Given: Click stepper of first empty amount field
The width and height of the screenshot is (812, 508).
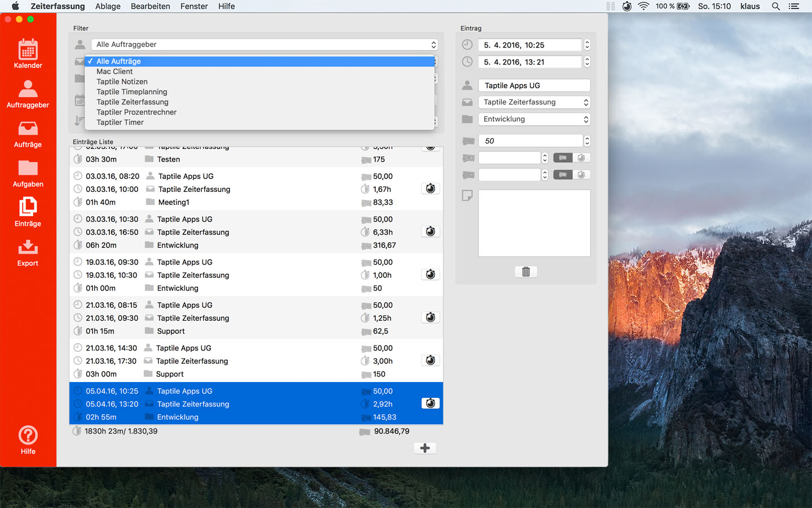Looking at the screenshot, I should pyautogui.click(x=545, y=158).
